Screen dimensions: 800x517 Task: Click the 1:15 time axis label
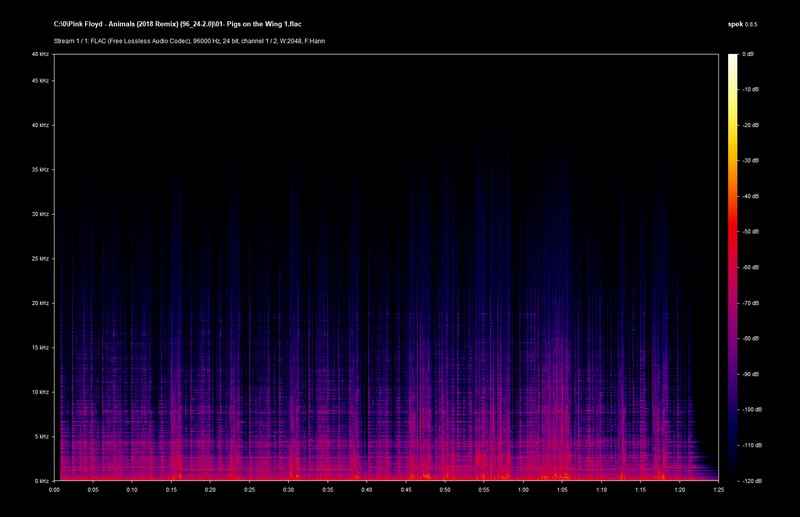(x=640, y=490)
